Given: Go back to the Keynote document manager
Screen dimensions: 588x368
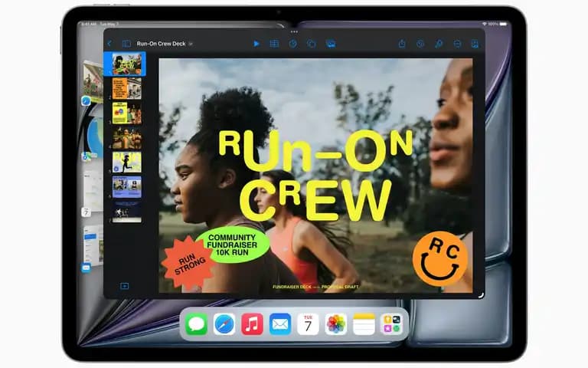Looking at the screenshot, I should click(x=109, y=44).
